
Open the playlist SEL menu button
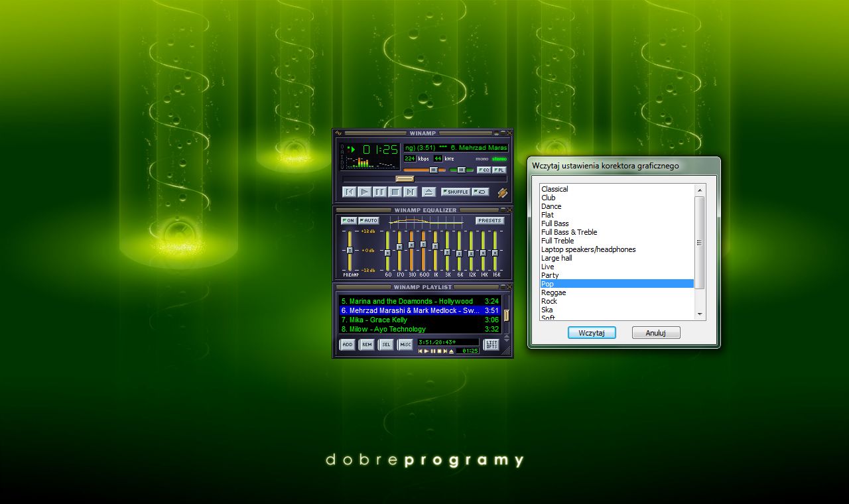point(386,344)
